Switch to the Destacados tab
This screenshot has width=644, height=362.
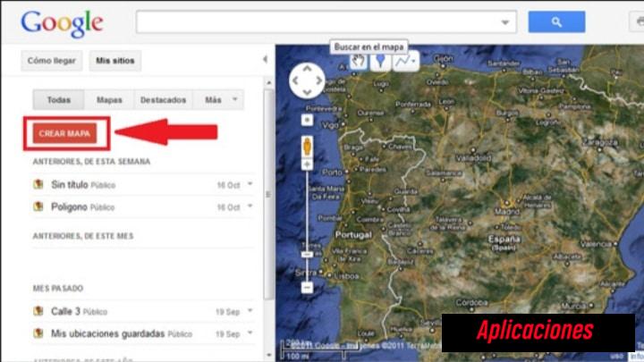click(163, 100)
